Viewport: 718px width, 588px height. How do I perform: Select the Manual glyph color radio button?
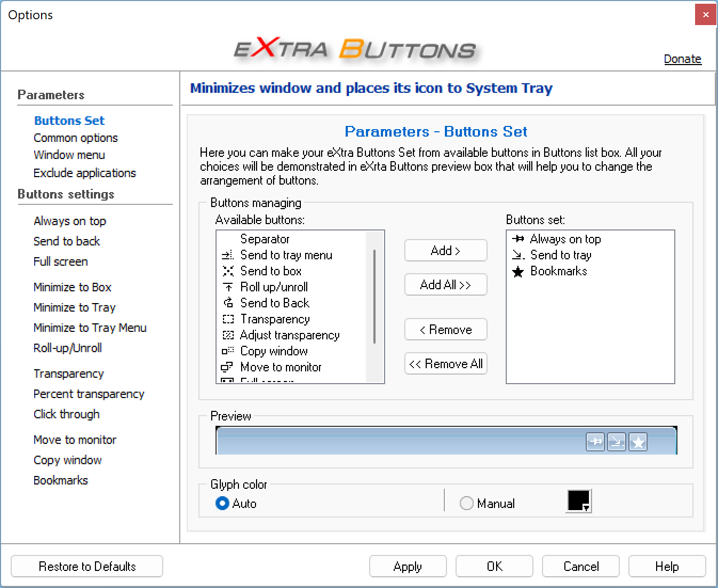tap(466, 503)
